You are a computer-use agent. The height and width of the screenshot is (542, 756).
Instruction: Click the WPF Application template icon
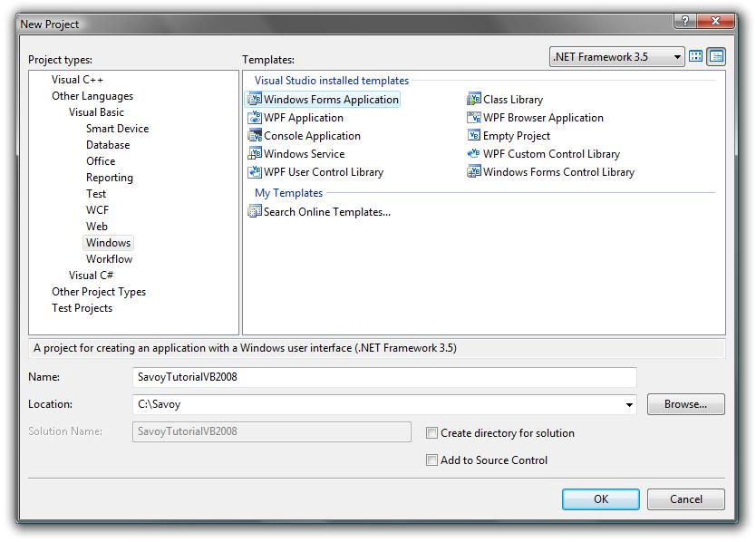(255, 118)
